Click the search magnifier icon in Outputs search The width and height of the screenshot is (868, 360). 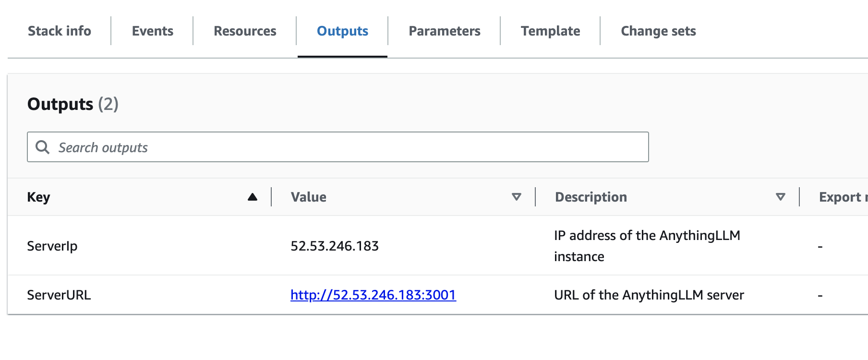tap(42, 147)
